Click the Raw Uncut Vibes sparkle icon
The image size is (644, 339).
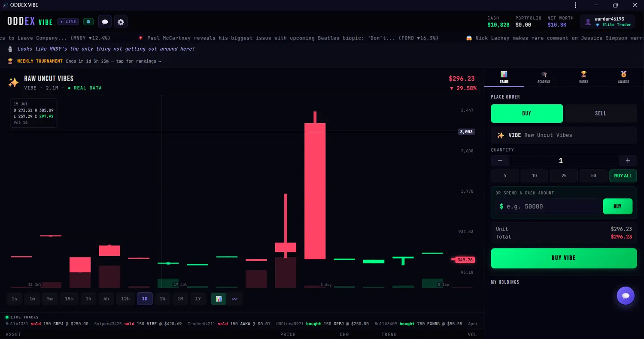13,83
